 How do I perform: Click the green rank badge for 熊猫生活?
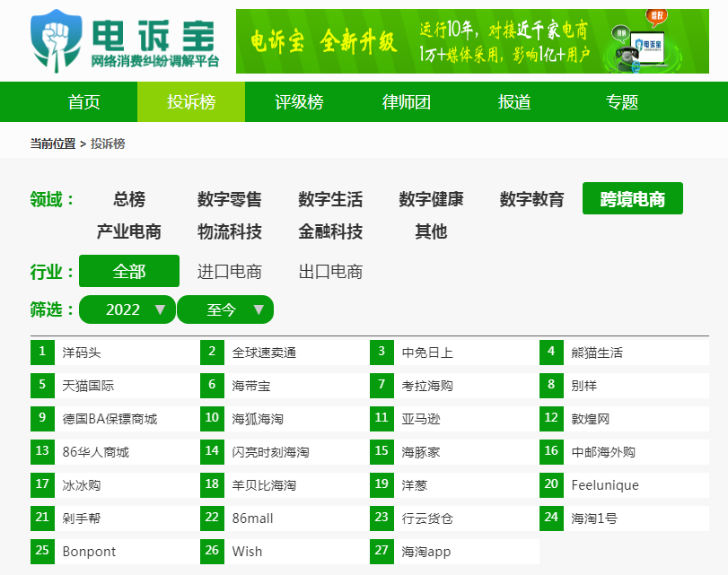click(x=551, y=353)
